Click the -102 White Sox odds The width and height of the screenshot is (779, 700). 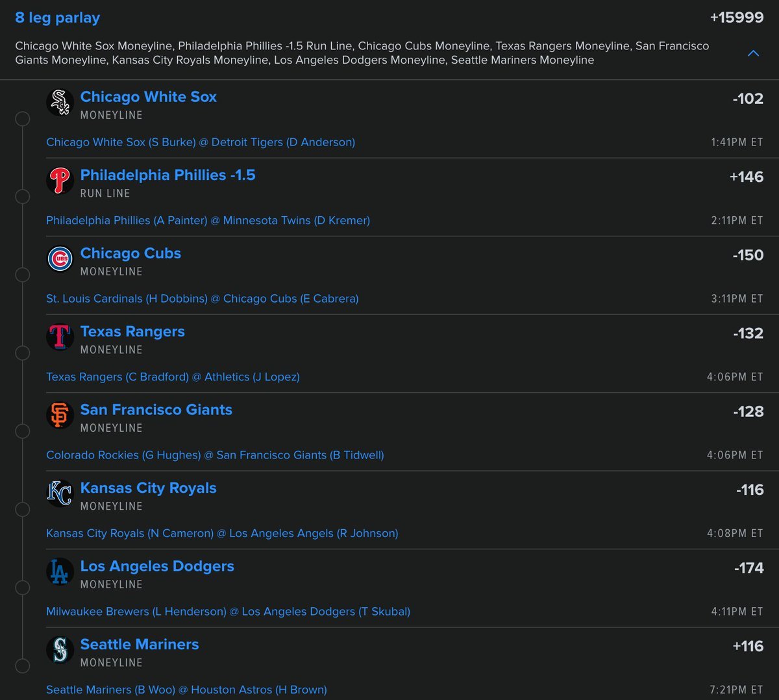click(748, 99)
